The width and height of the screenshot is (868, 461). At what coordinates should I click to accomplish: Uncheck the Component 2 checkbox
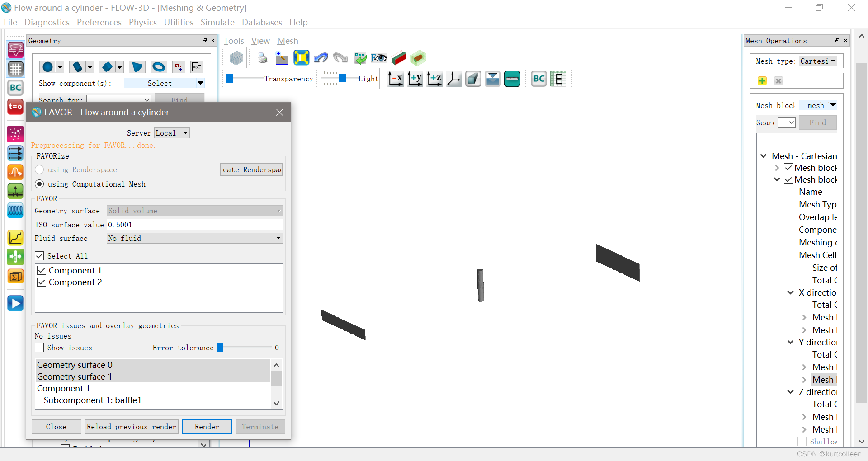[42, 282]
